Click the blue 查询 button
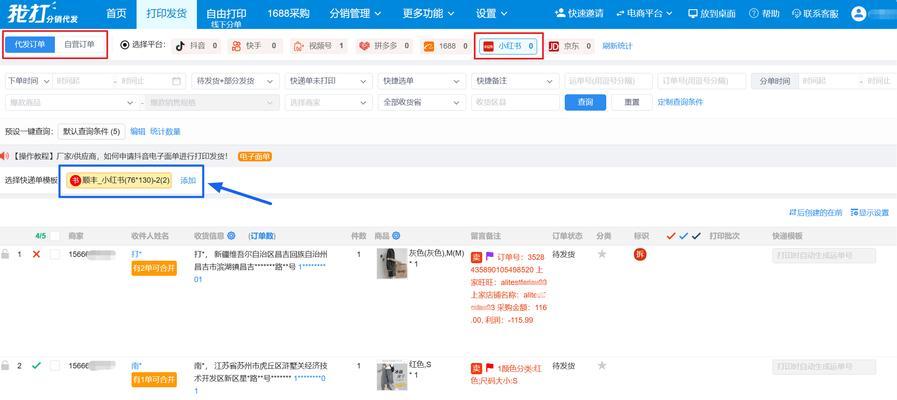Screen dimensions: 897x400 point(585,102)
